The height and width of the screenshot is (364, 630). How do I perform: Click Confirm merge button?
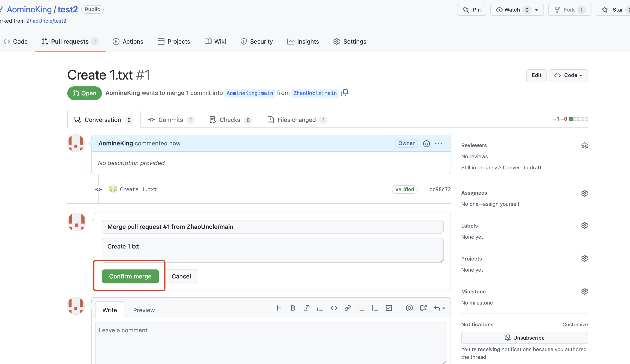click(x=130, y=276)
